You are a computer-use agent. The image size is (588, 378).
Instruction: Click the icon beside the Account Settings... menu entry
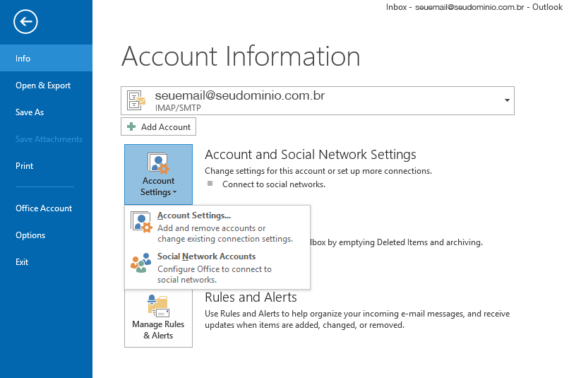pyautogui.click(x=142, y=222)
